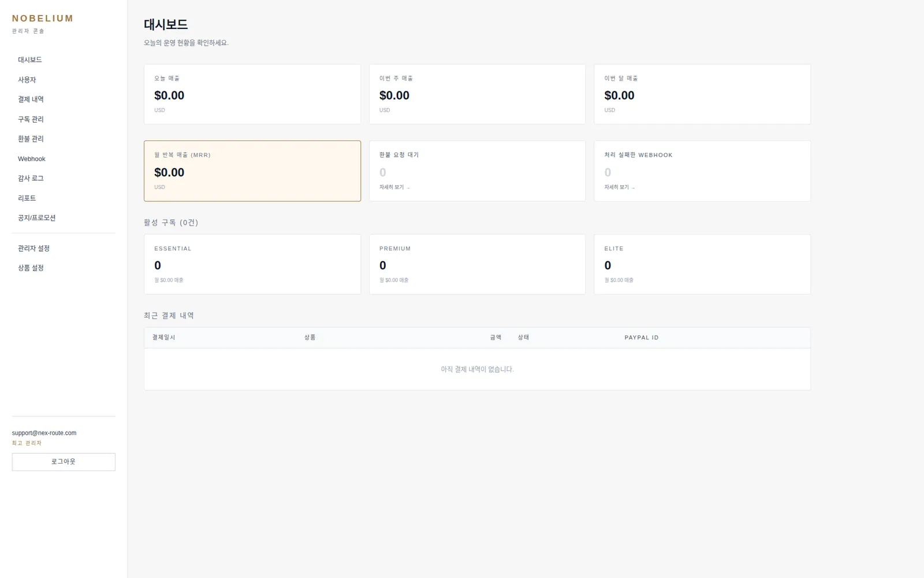Viewport: 924px width, 578px height.
Task: Select the 구독 관리 sidebar item
Action: tap(64, 119)
